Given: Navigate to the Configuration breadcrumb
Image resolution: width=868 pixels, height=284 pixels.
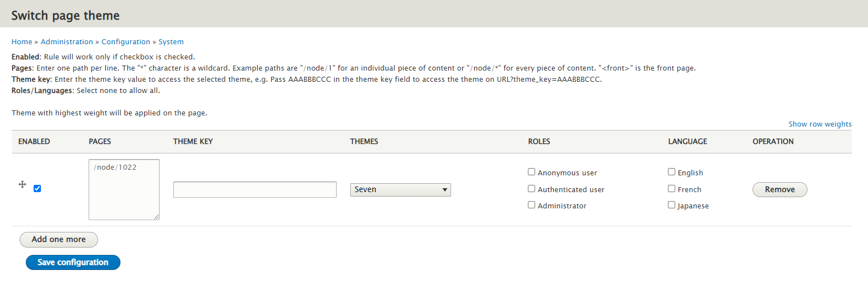Looking at the screenshot, I should (x=126, y=42).
